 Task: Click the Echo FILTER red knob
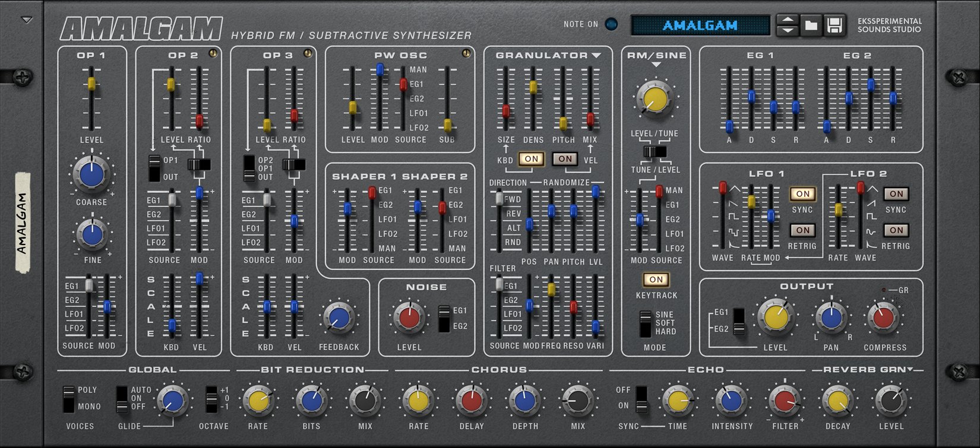coord(785,401)
